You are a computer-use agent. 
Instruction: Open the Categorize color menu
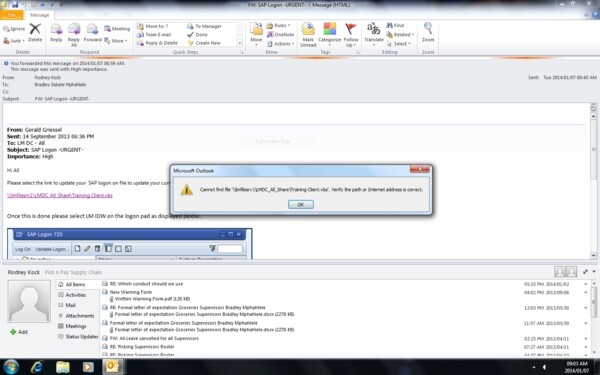coord(329,34)
